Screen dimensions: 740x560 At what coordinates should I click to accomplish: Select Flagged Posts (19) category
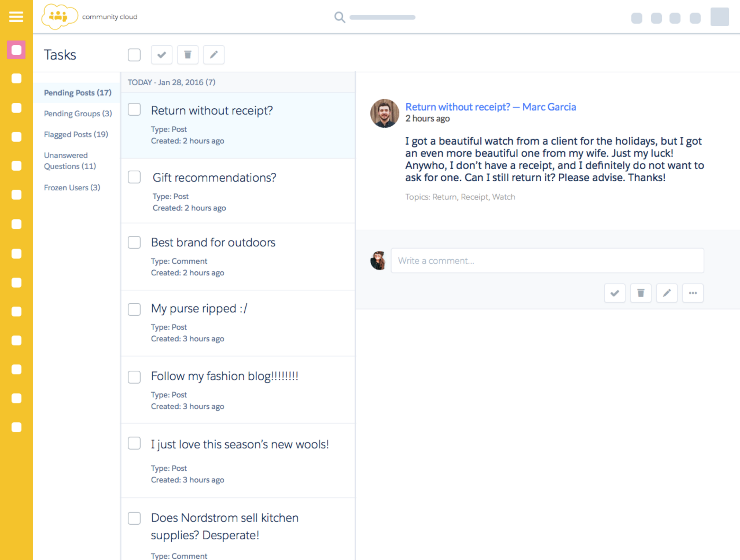point(76,134)
